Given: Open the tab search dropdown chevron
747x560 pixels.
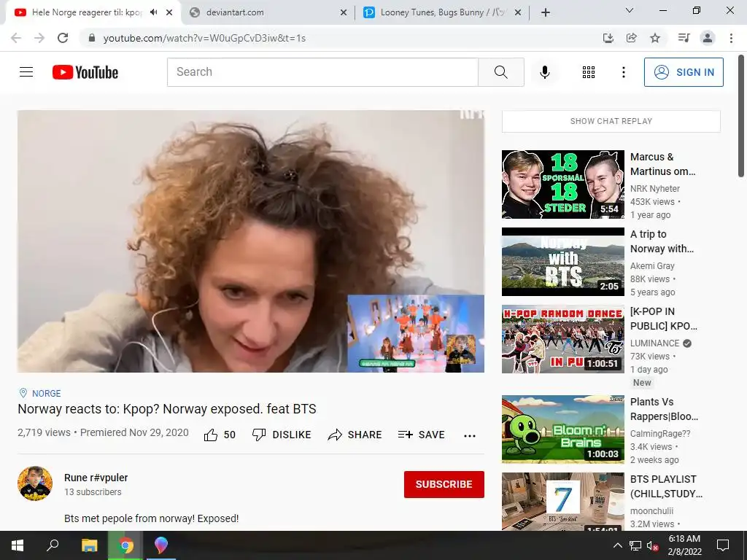Looking at the screenshot, I should coord(629,10).
